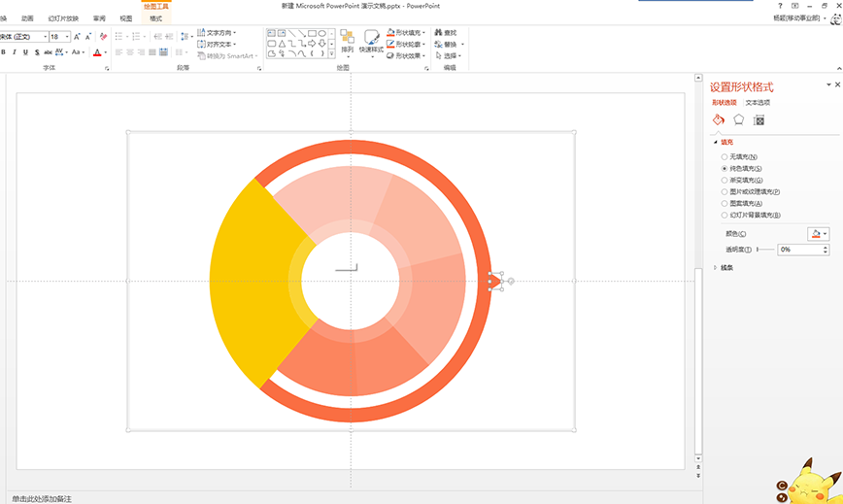Apply Italic formatting
The height and width of the screenshot is (504, 843).
click(14, 52)
